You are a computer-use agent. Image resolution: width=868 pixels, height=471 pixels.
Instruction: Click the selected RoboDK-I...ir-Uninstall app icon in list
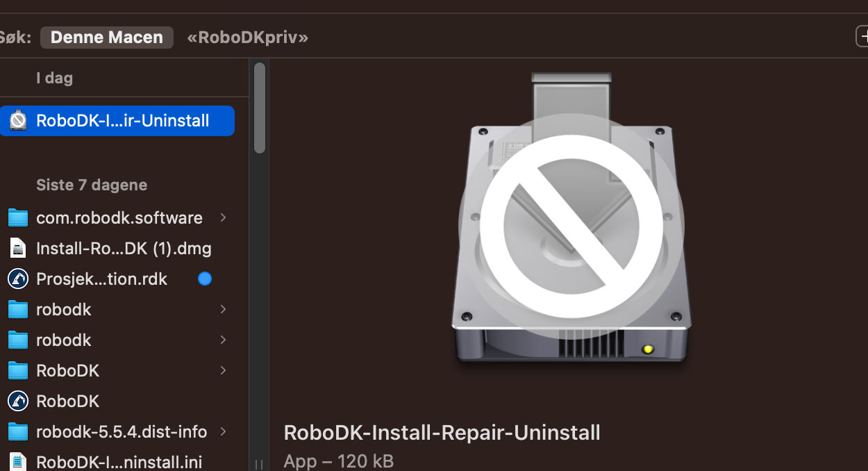coord(18,121)
